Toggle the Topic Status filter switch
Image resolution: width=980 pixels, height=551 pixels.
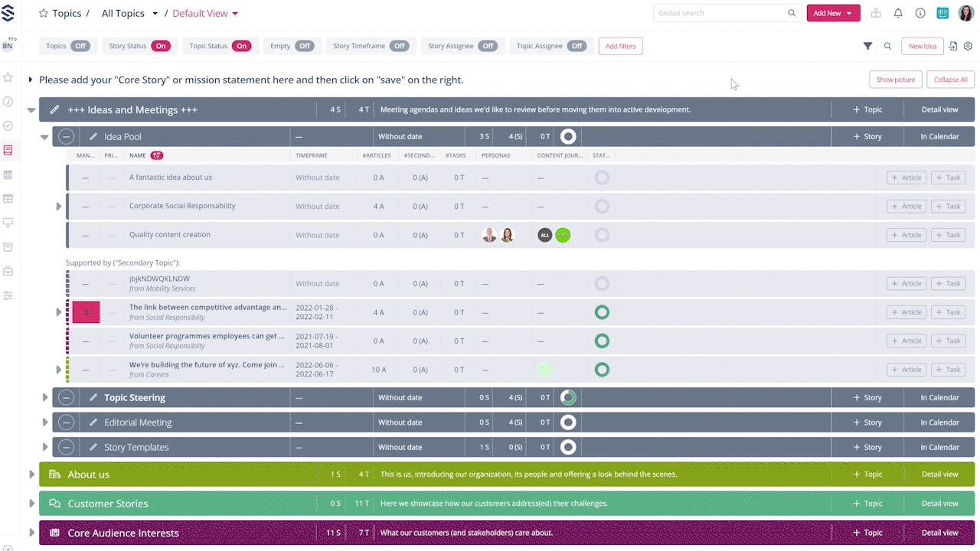pos(241,46)
